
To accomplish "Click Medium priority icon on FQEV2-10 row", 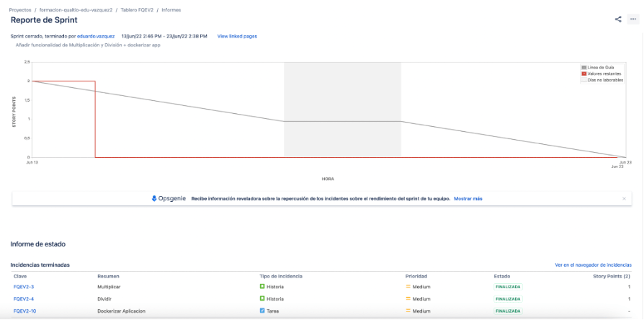I will point(408,311).
